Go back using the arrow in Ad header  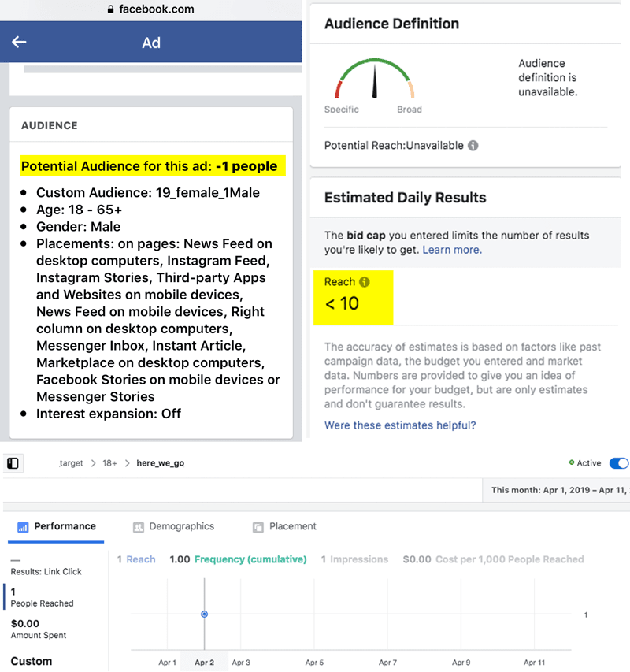[x=19, y=42]
